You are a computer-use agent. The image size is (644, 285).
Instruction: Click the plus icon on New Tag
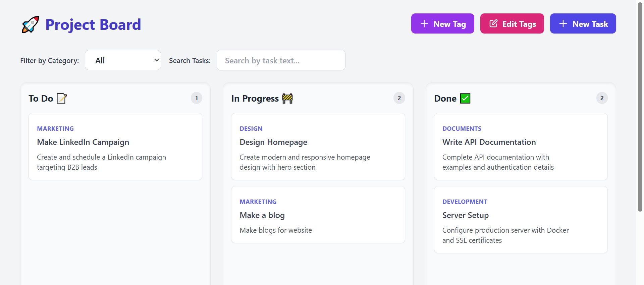tap(424, 23)
